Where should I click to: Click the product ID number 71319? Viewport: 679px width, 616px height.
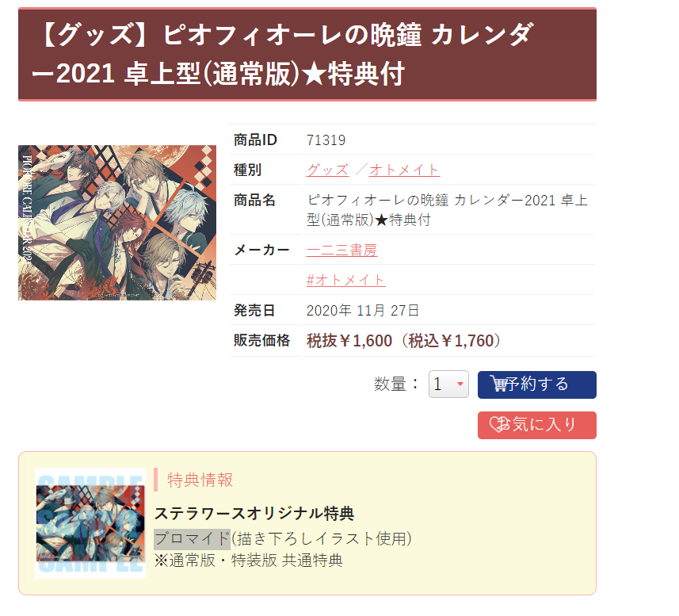click(326, 140)
